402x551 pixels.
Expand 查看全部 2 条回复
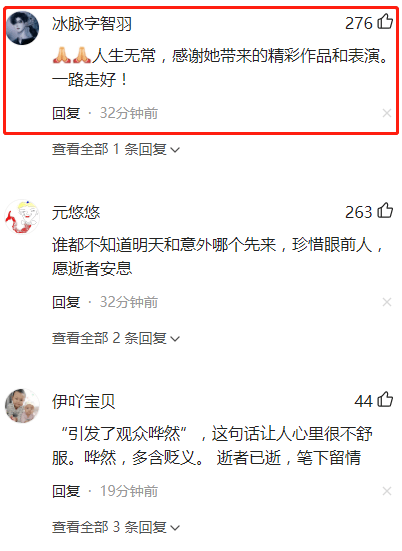[116, 338]
